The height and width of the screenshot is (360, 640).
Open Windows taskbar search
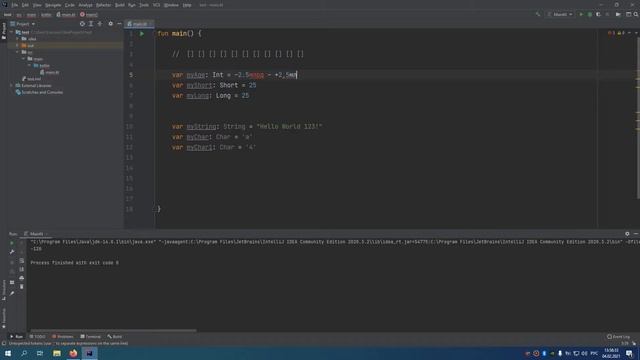[x=24, y=353]
